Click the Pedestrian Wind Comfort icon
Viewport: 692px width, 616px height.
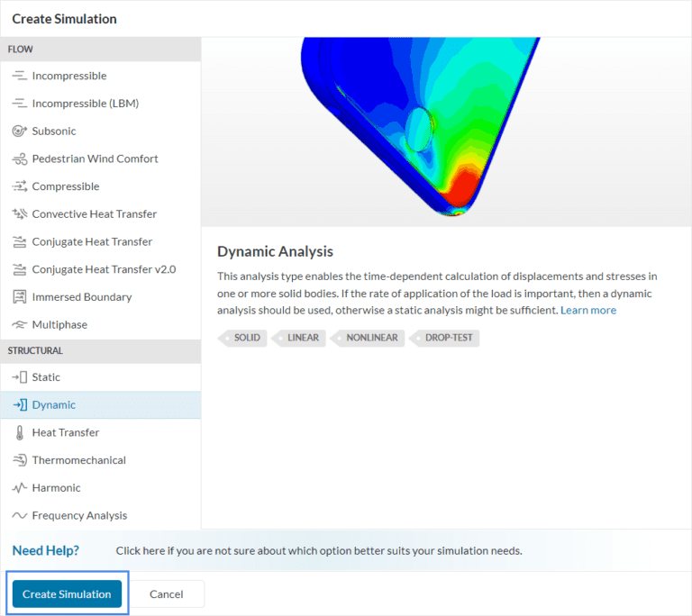[x=19, y=159]
